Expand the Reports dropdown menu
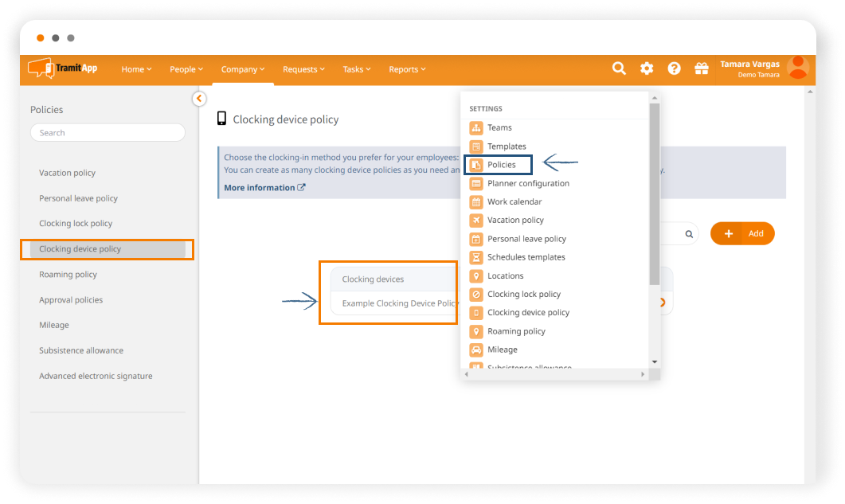Screen dimensions: 845x504 click(407, 69)
